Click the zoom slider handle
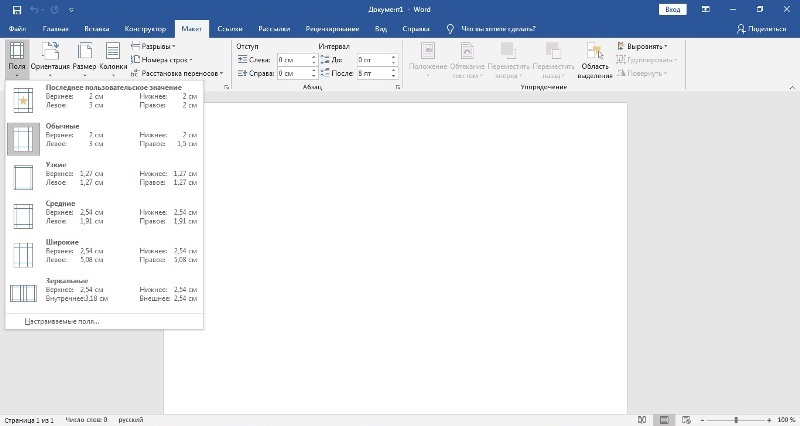 pyautogui.click(x=736, y=419)
